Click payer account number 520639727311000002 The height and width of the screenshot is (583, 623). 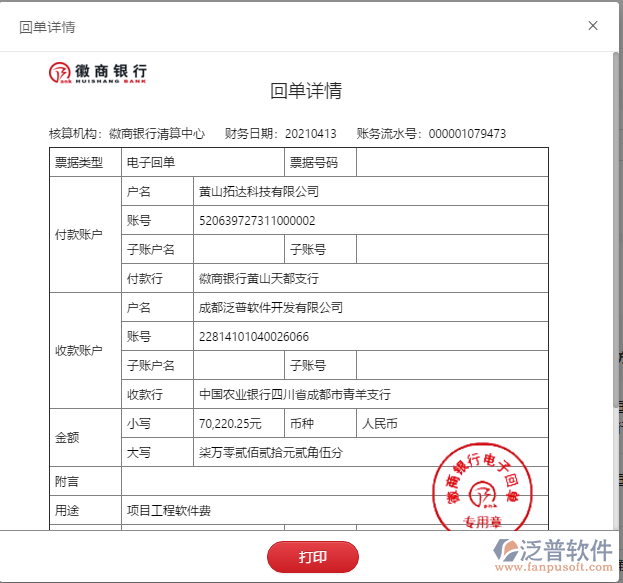(257, 221)
